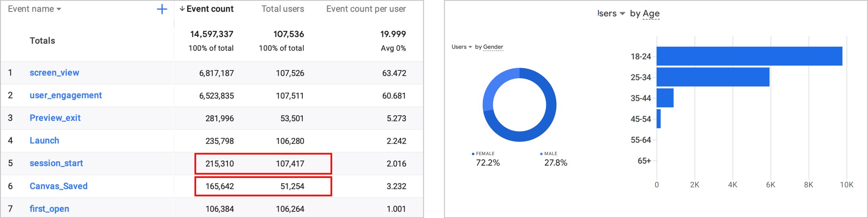Select the total event count 14,597,337
Viewport: 868px width, 218px height.
211,34
